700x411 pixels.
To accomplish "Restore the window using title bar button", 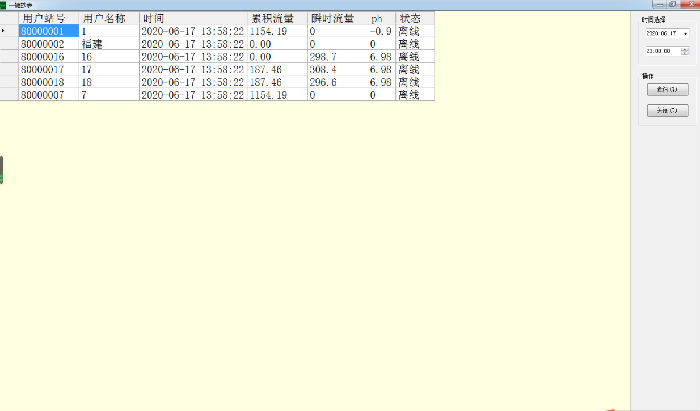I will click(672, 5).
